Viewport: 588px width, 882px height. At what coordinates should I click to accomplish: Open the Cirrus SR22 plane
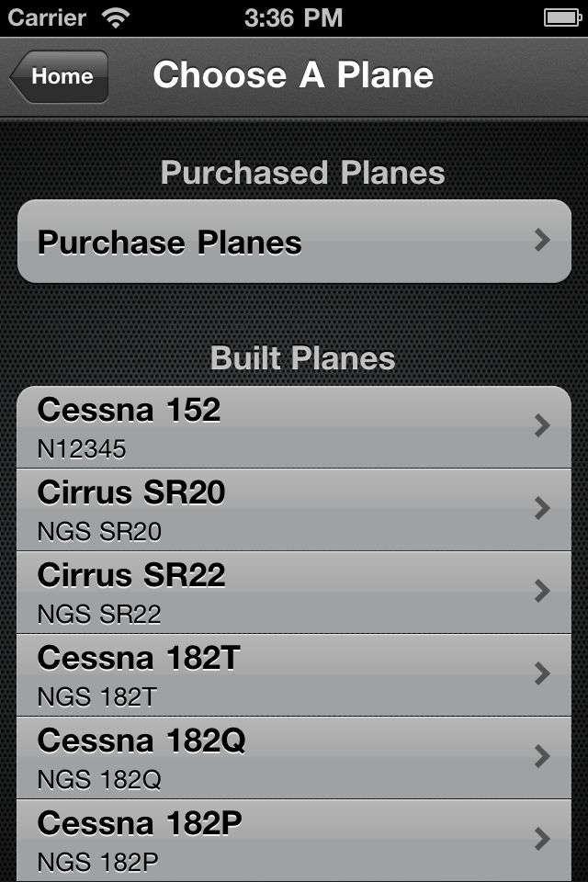pos(294,593)
